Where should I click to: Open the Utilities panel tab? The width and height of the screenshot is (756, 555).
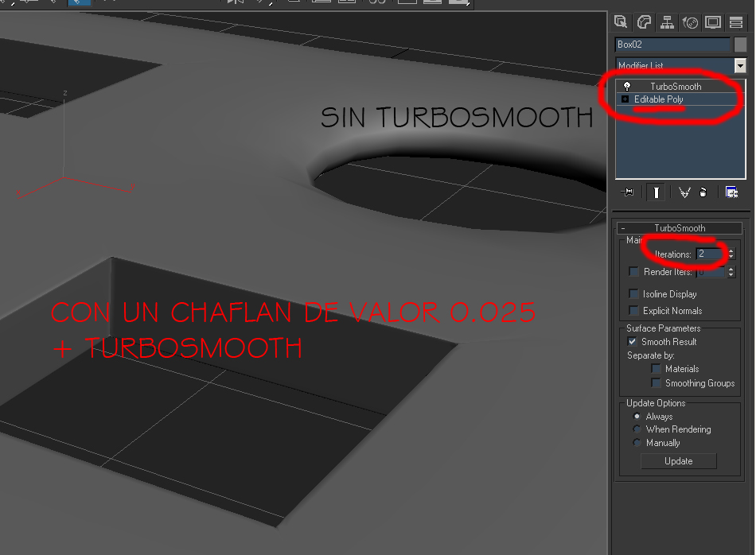pos(736,22)
